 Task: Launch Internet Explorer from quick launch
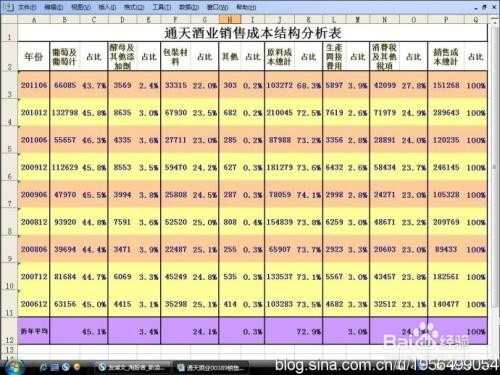(x=44, y=367)
